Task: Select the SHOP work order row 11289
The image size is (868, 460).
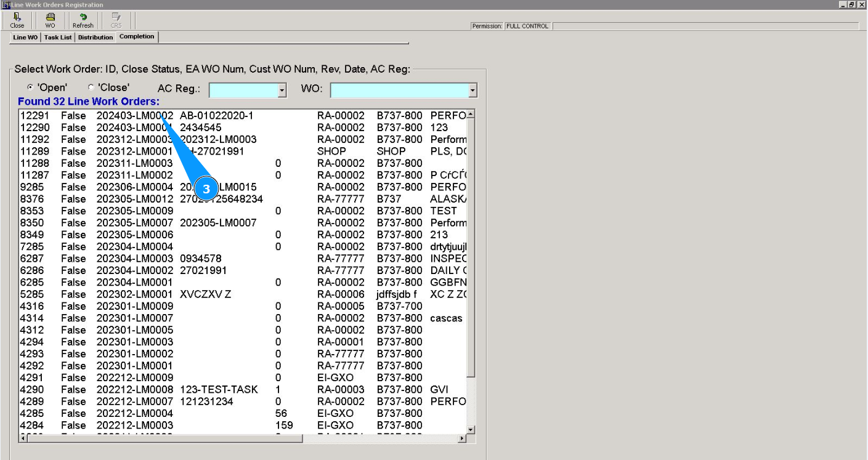Action: pyautogui.click(x=243, y=151)
